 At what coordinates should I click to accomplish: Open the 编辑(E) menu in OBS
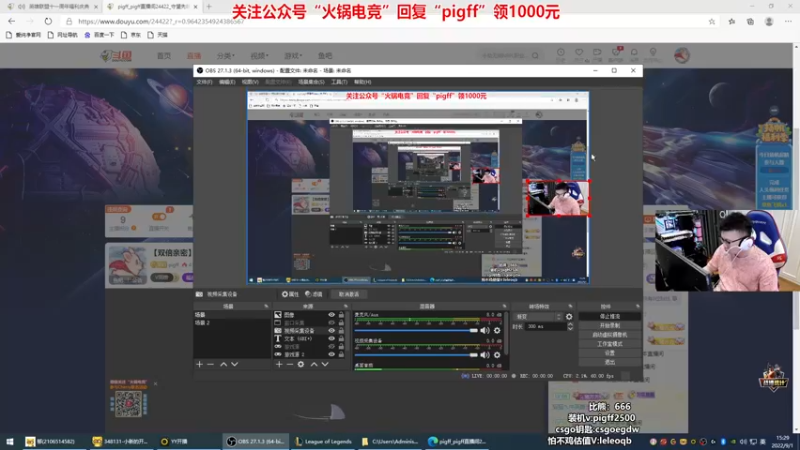(x=227, y=82)
